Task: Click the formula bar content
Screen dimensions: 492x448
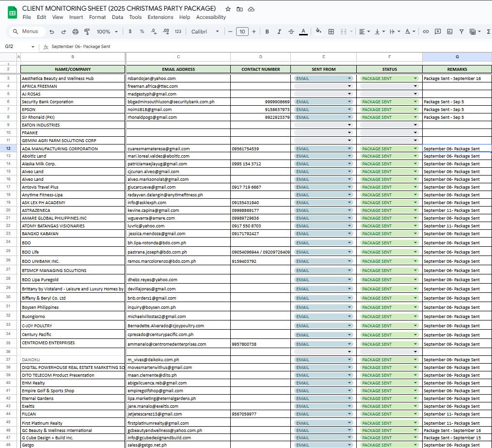Action: pyautogui.click(x=80, y=47)
